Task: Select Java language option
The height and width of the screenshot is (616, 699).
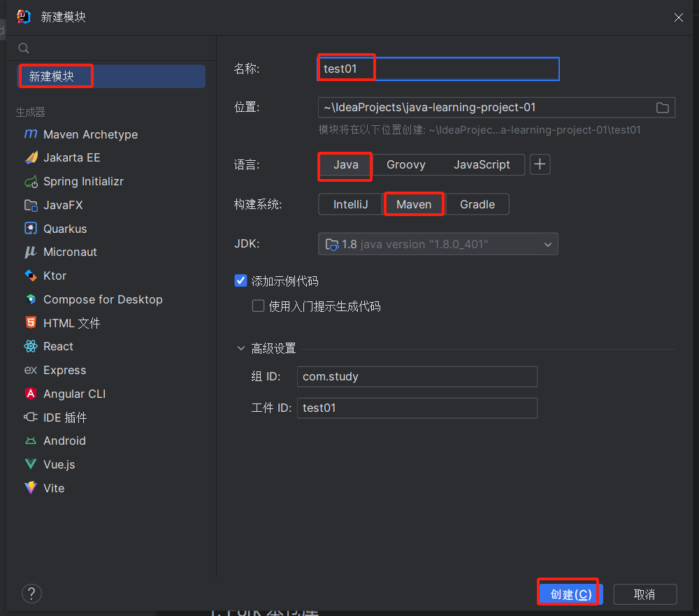Action: [345, 164]
